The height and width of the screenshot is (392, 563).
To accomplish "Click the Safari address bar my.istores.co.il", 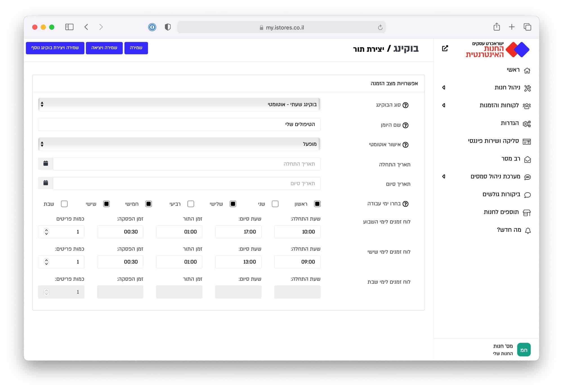I will [x=281, y=27].
